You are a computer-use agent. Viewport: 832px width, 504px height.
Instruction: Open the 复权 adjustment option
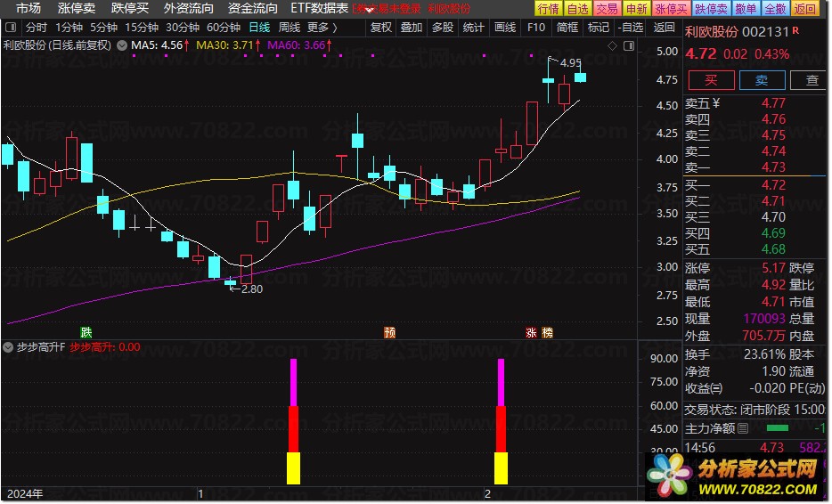point(381,27)
